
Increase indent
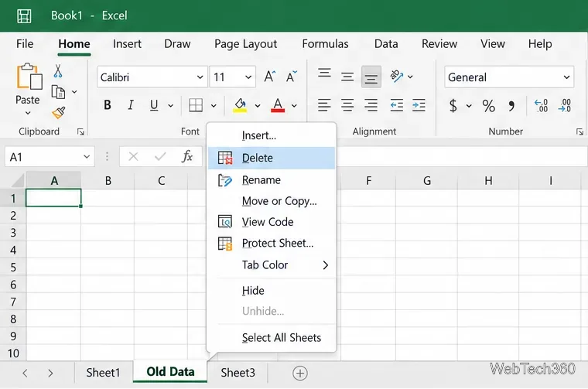click(419, 105)
